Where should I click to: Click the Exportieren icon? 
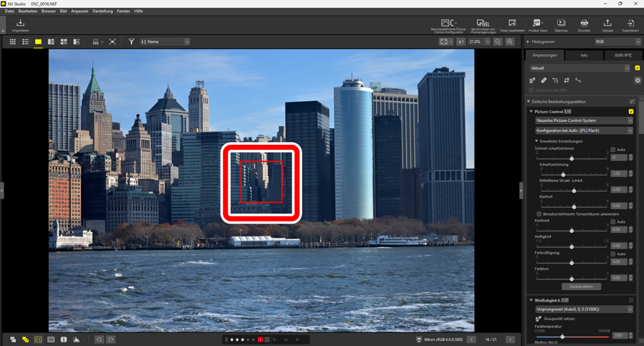click(630, 24)
